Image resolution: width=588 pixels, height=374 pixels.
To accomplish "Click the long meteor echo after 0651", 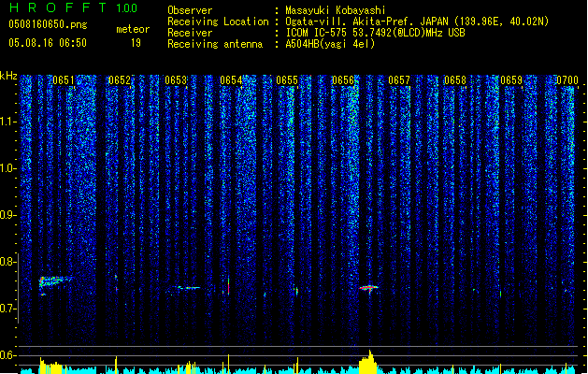I will [55, 282].
